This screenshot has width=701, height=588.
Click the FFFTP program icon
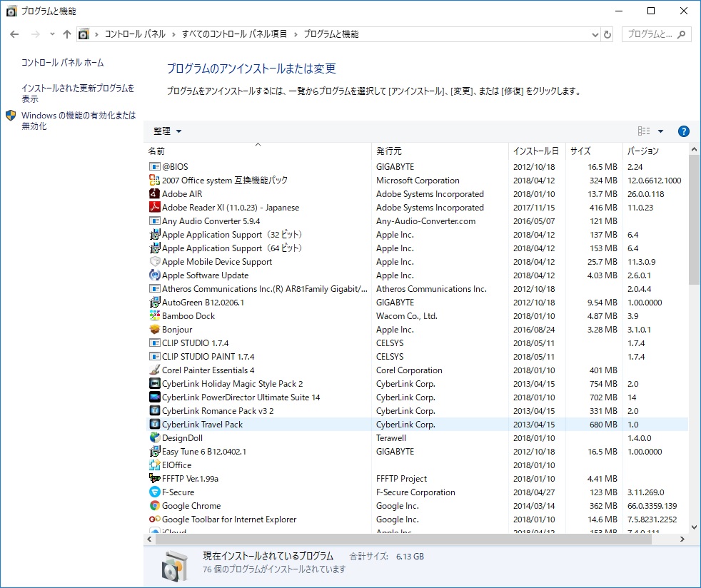[155, 478]
